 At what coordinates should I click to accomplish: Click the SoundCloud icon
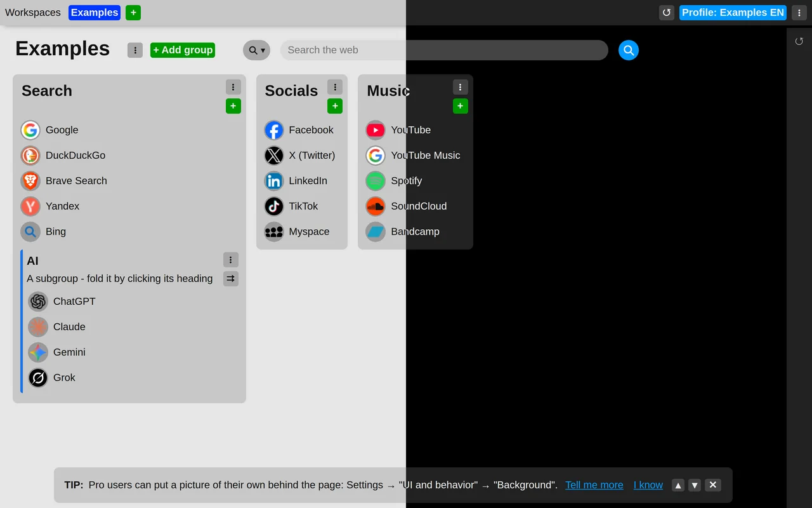pyautogui.click(x=376, y=206)
